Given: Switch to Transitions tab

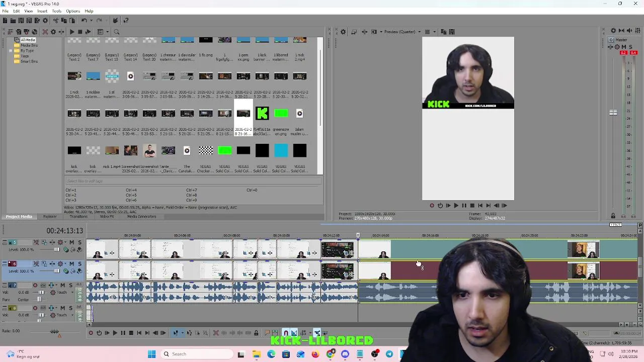Looking at the screenshot, I should click(78, 217).
